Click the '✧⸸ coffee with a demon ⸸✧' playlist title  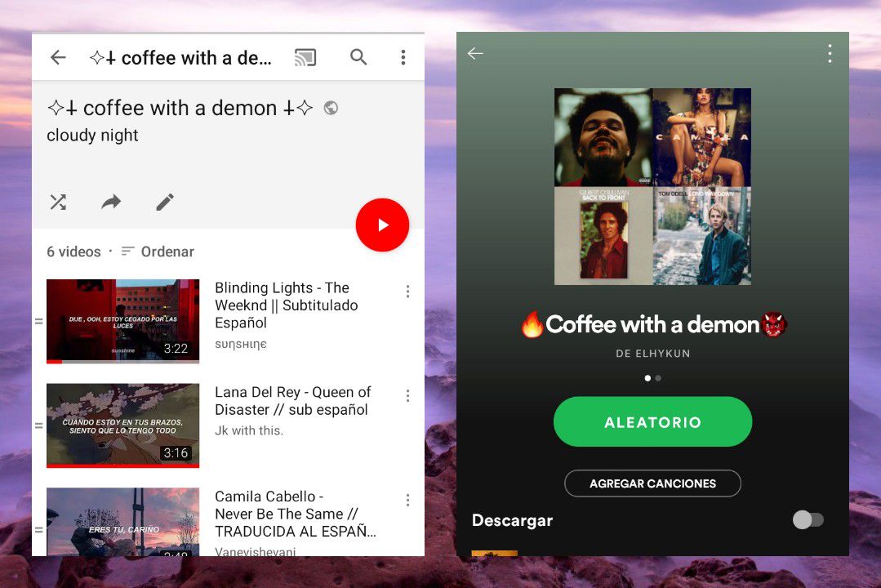(180, 107)
